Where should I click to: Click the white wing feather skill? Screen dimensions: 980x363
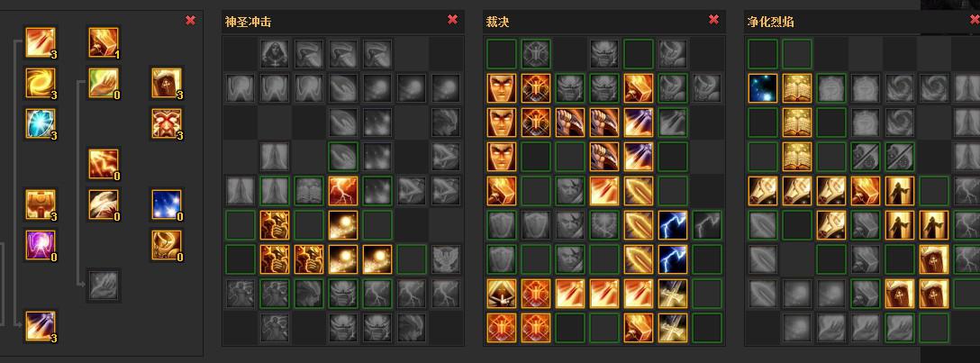[104, 205]
